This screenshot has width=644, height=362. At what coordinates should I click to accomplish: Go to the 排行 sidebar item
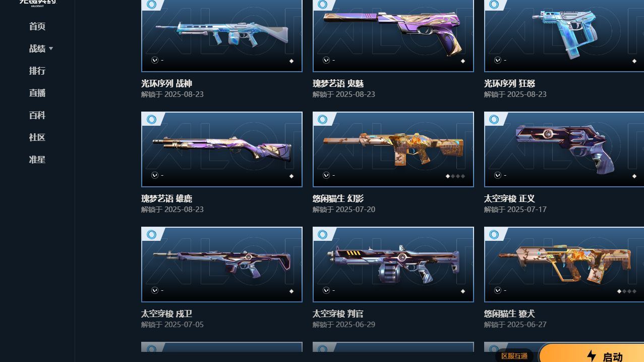pos(37,71)
